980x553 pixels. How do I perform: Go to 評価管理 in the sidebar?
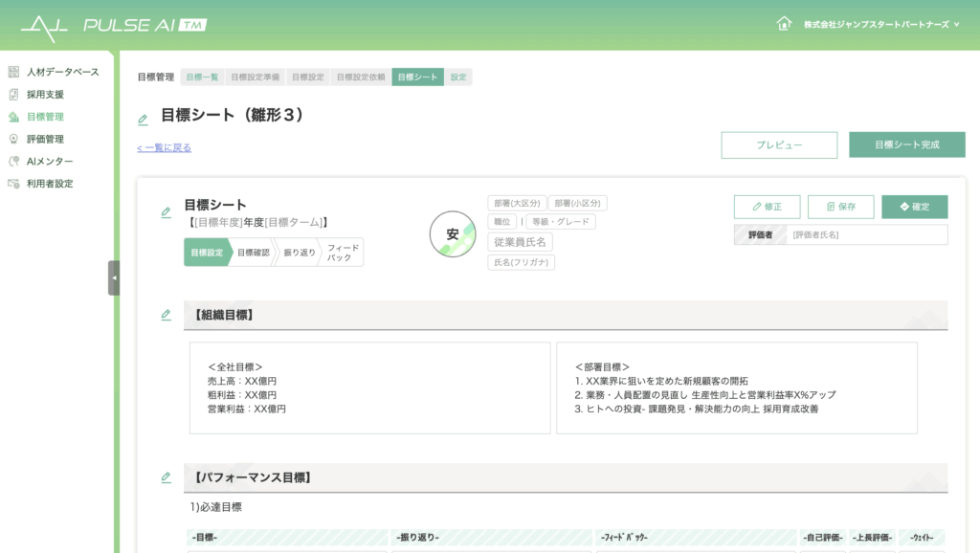45,139
